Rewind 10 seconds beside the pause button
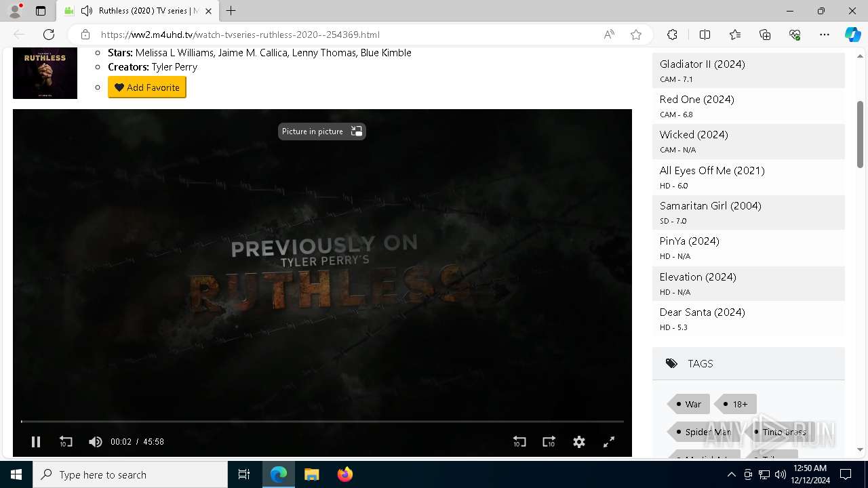868x488 pixels. [66, 442]
